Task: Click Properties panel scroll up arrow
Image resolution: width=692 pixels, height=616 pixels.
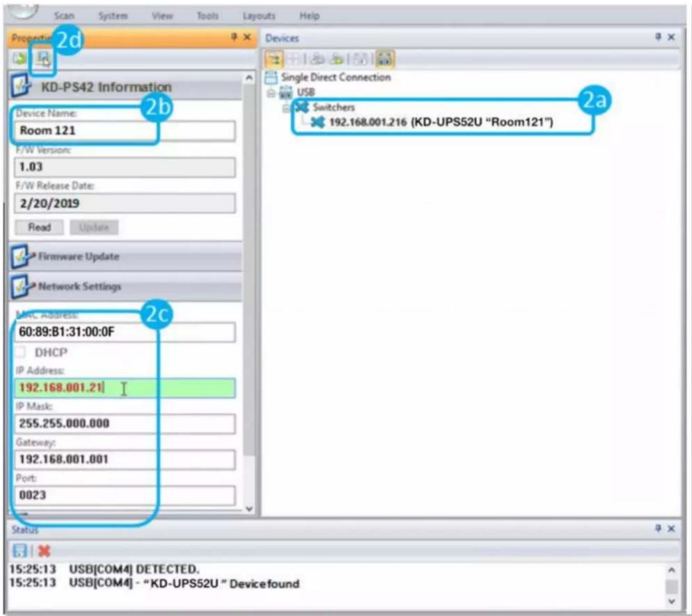Action: click(249, 78)
